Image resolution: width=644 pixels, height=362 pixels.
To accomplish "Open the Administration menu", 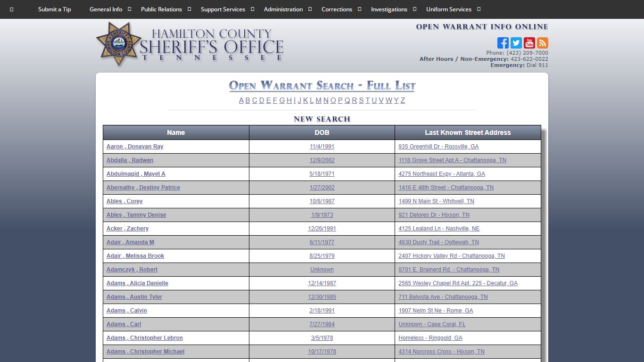I will [x=283, y=9].
